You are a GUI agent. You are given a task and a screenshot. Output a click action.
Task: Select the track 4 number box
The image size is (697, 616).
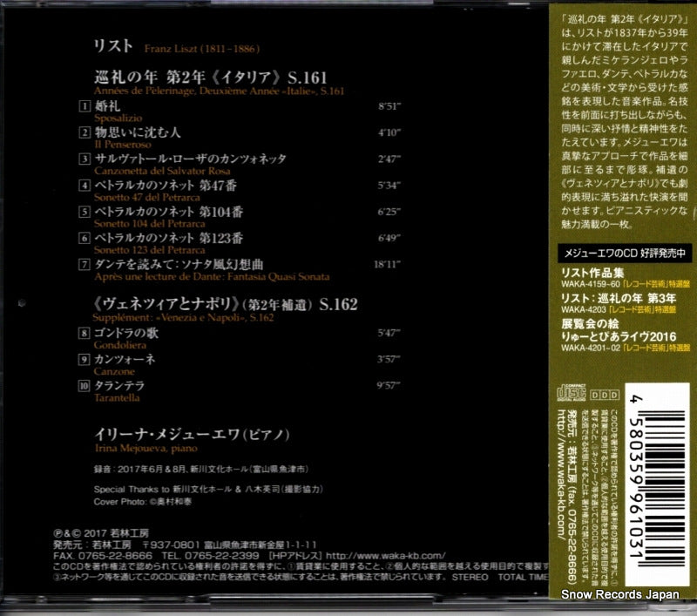tap(84, 186)
